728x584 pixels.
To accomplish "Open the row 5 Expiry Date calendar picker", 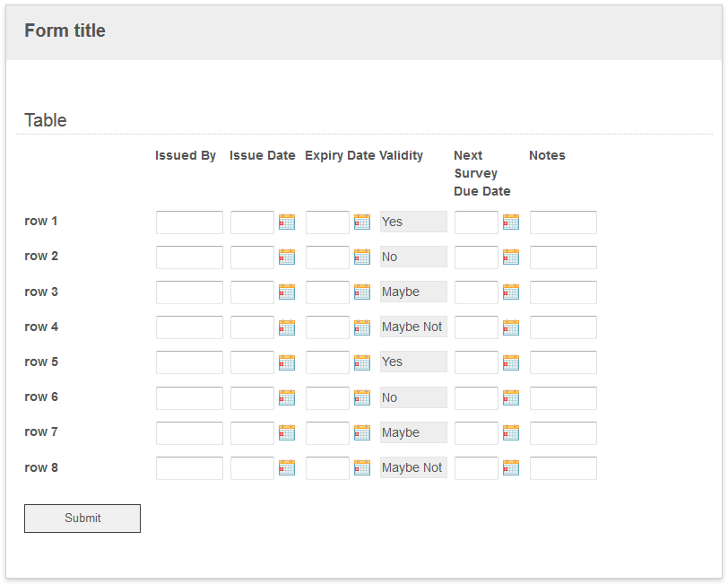I will pos(362,362).
